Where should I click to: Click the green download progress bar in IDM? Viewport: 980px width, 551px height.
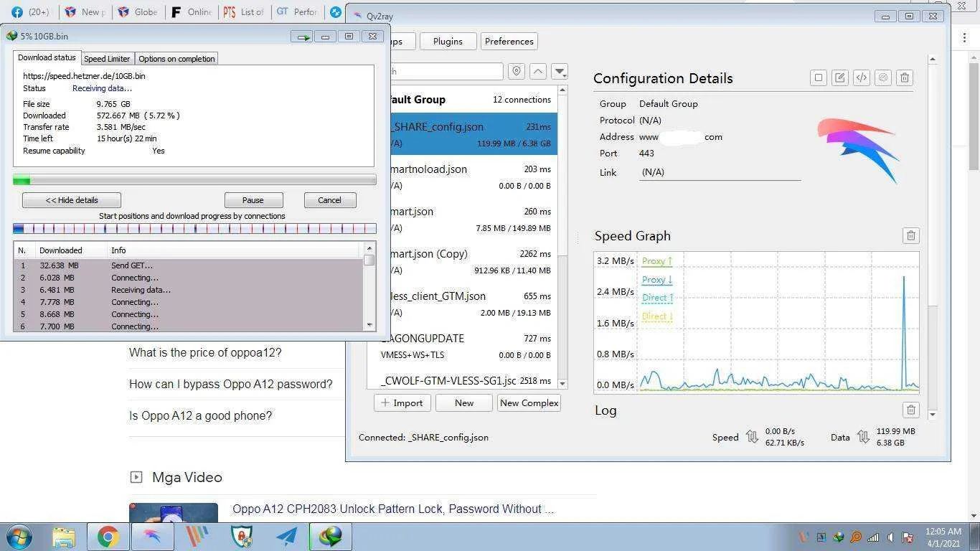click(x=194, y=180)
